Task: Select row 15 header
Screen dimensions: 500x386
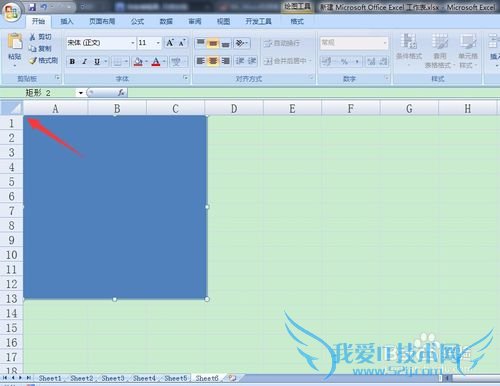Action: [12, 328]
